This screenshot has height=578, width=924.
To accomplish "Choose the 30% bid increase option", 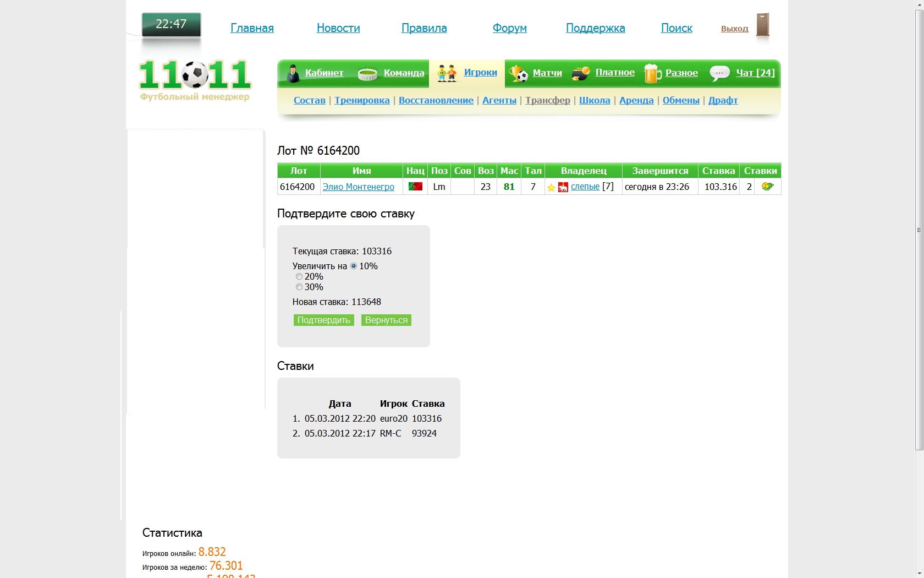I will coord(299,287).
